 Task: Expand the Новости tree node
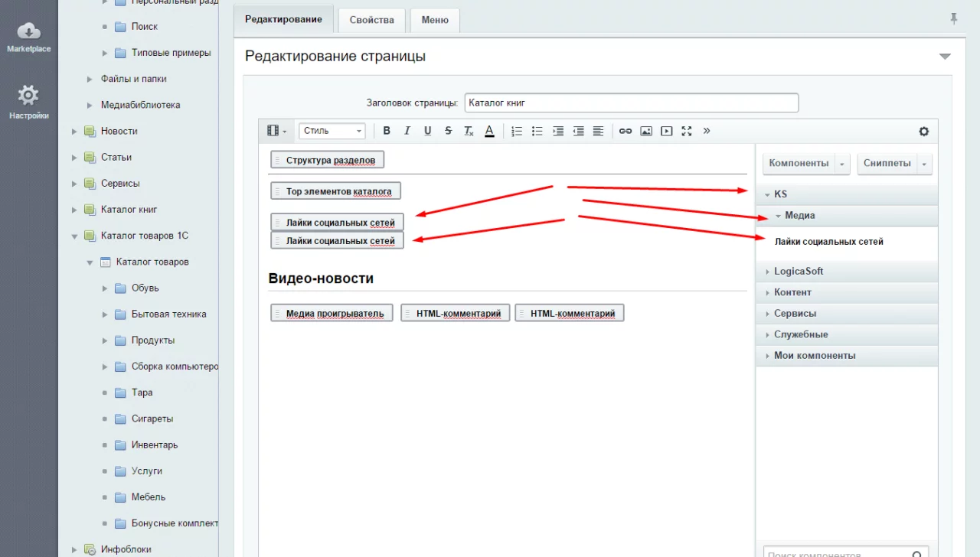pos(74,132)
